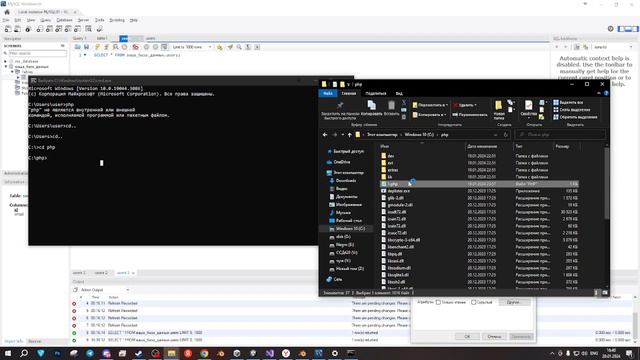Click the Filter objects field in Schemas
Viewport: 640px width, 360px height.
pos(37,53)
